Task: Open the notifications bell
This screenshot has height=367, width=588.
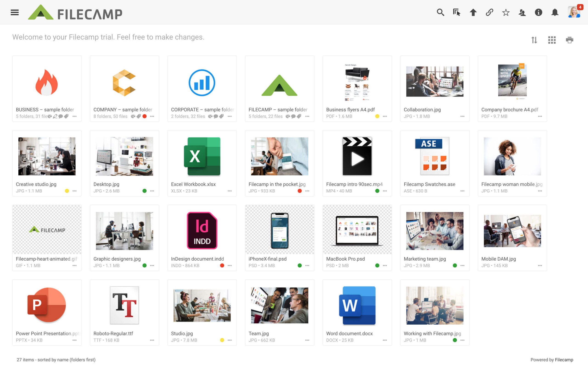Action: pos(555,12)
